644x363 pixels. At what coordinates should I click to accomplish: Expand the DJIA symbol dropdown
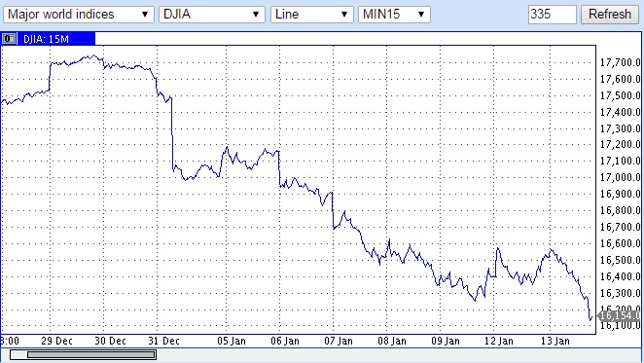(212, 15)
